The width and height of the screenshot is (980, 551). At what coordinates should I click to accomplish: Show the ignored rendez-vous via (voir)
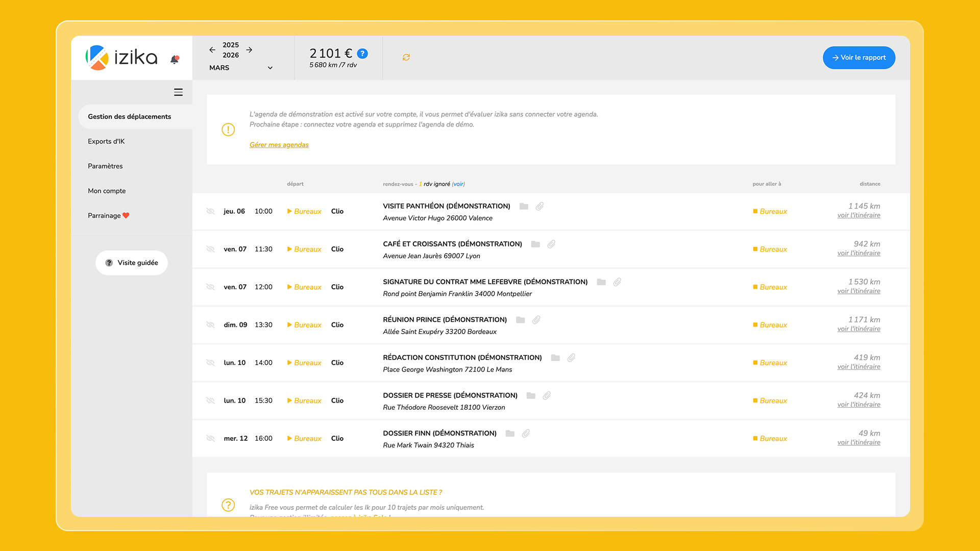pos(458,184)
